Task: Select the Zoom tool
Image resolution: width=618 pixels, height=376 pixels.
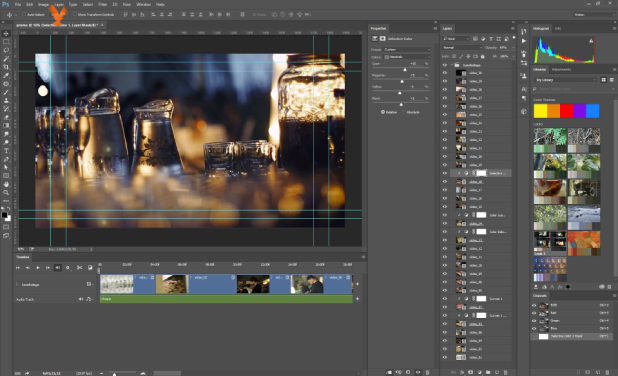Action: coord(6,192)
